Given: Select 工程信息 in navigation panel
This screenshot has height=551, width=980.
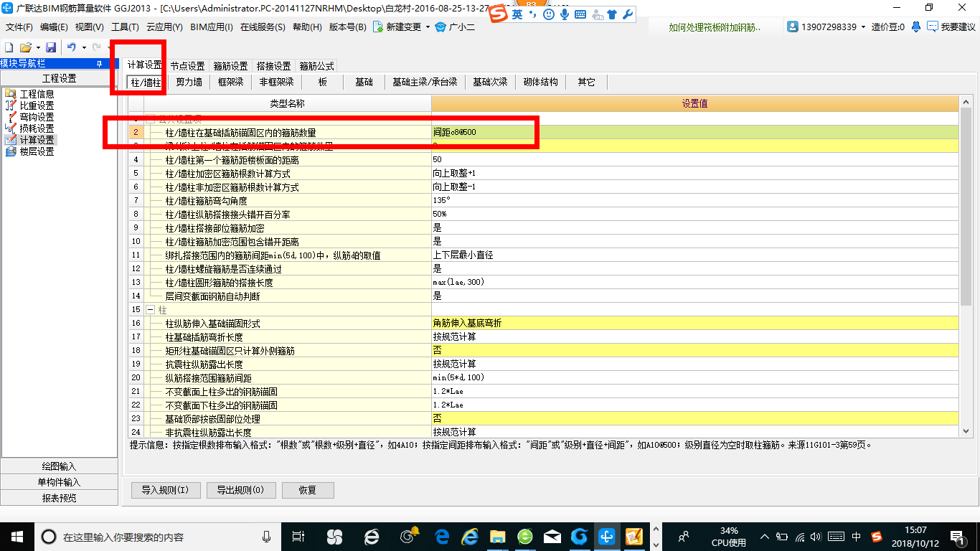Looking at the screenshot, I should [x=37, y=94].
